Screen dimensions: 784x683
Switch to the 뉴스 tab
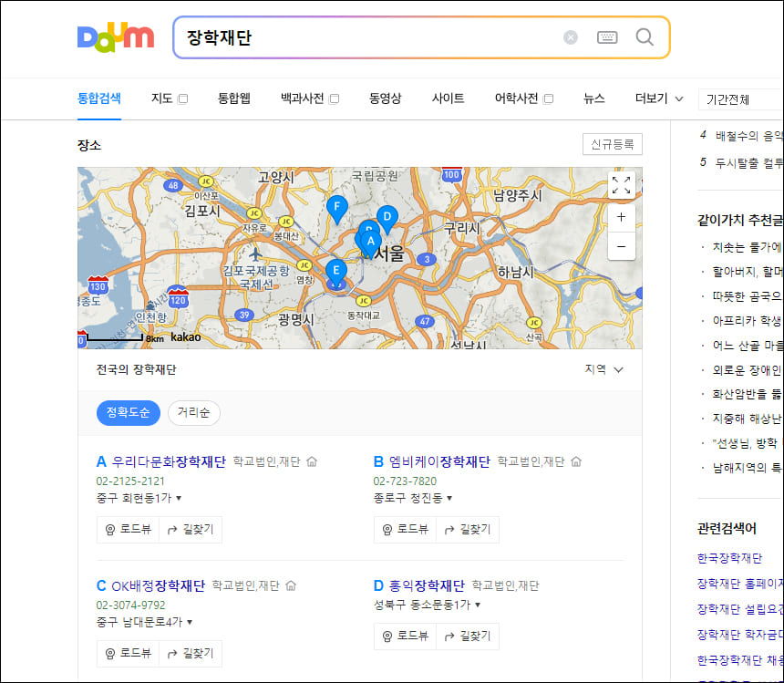(593, 98)
